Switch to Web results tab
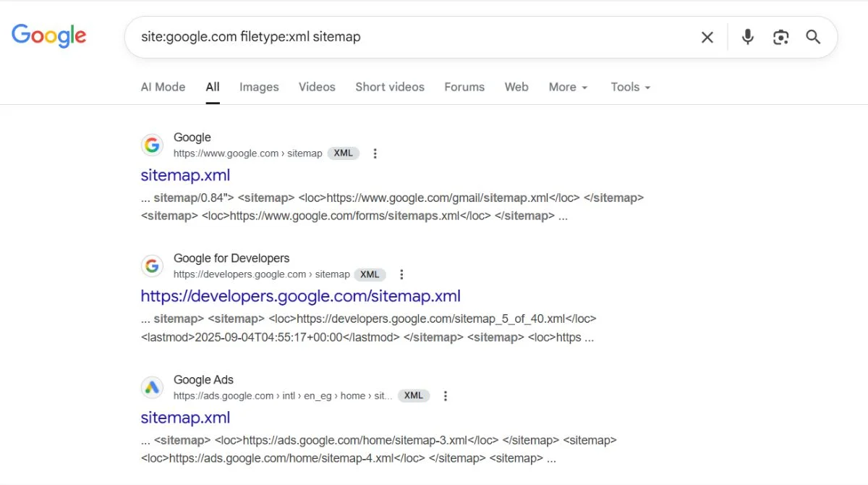The width and height of the screenshot is (868, 485). point(516,87)
